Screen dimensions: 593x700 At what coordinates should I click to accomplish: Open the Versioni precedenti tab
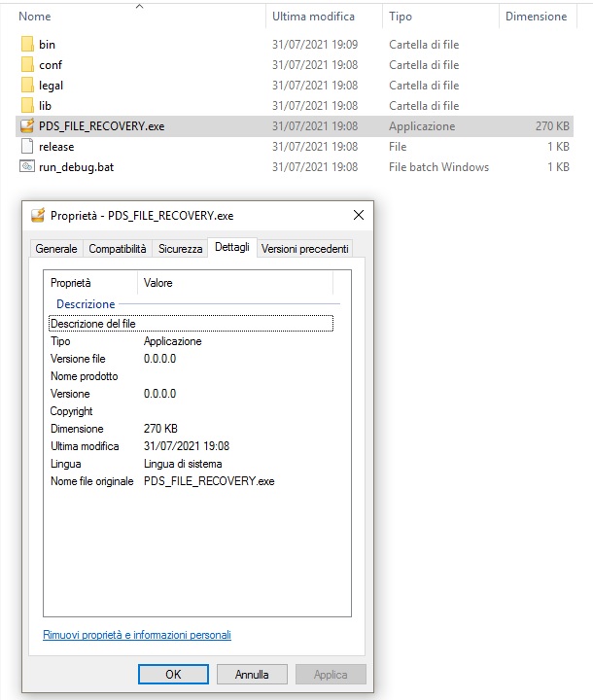(x=305, y=249)
